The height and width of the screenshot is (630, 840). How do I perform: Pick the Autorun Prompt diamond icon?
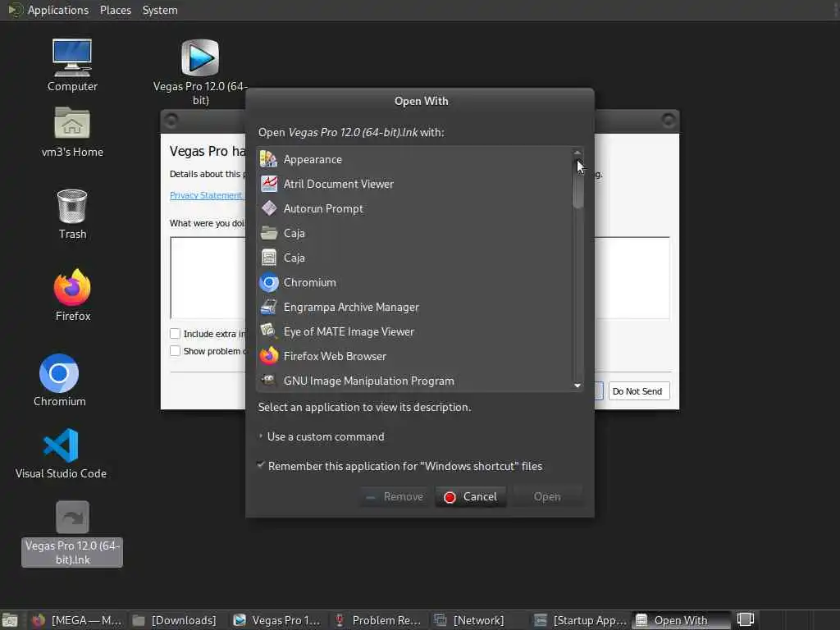pos(268,208)
